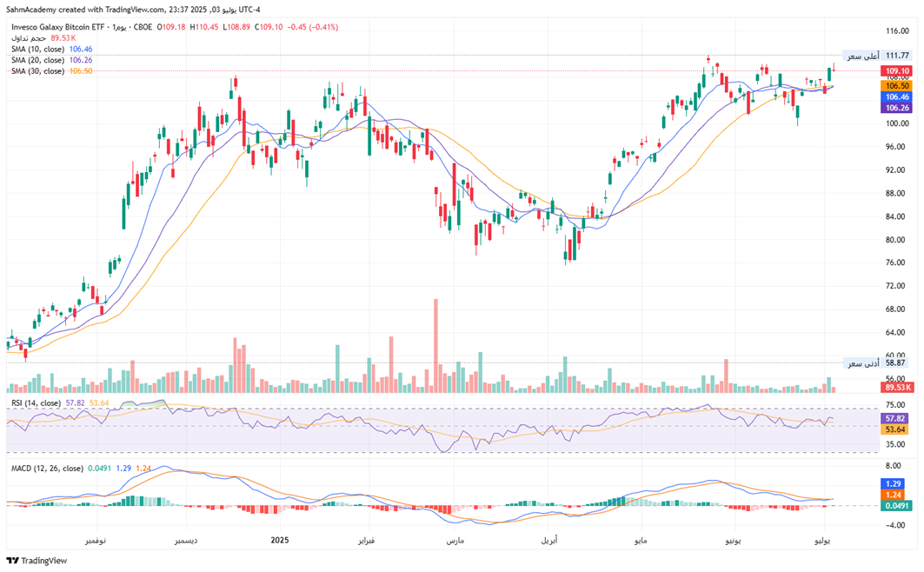Click the 84.00 price axis label
The height and width of the screenshot is (572, 924).
[x=897, y=216]
